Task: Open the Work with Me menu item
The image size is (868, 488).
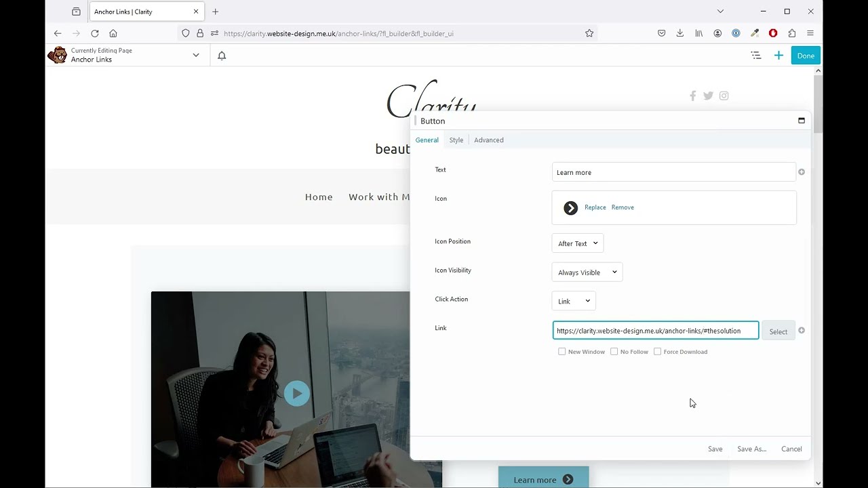Action: [379, 197]
